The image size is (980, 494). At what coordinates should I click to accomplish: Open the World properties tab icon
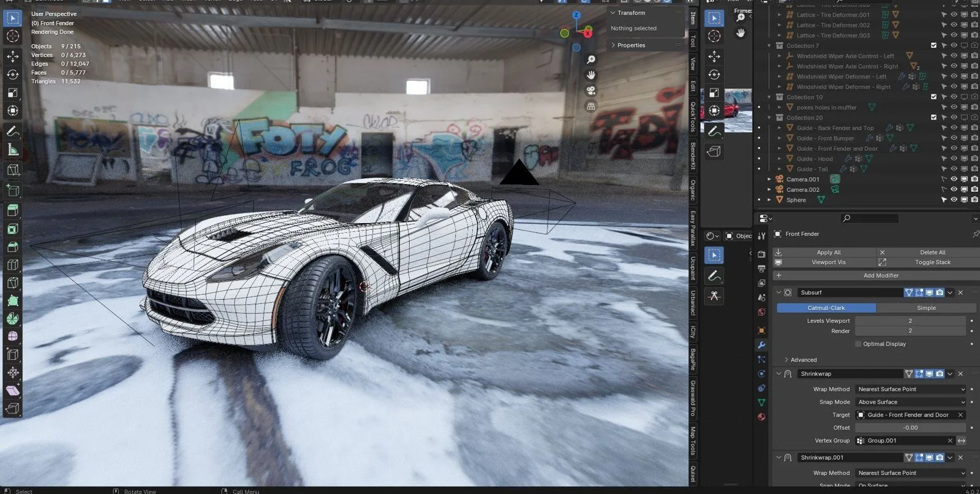[761, 312]
